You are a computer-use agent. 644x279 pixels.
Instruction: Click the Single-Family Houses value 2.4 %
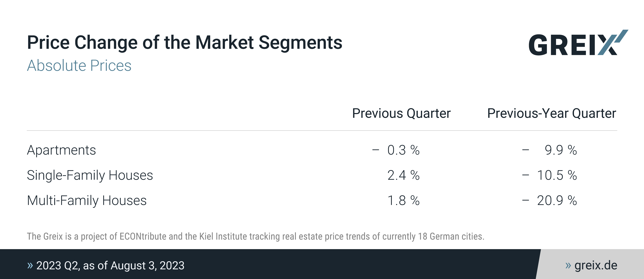403,175
